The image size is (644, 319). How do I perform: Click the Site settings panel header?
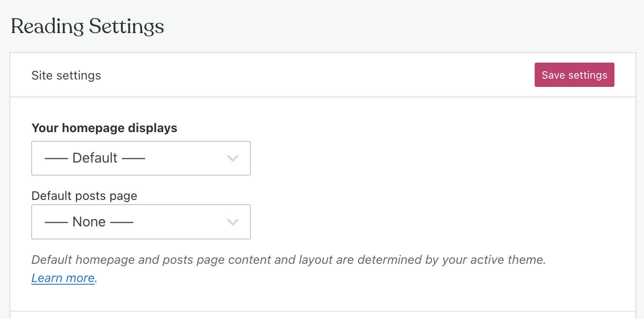(x=66, y=75)
